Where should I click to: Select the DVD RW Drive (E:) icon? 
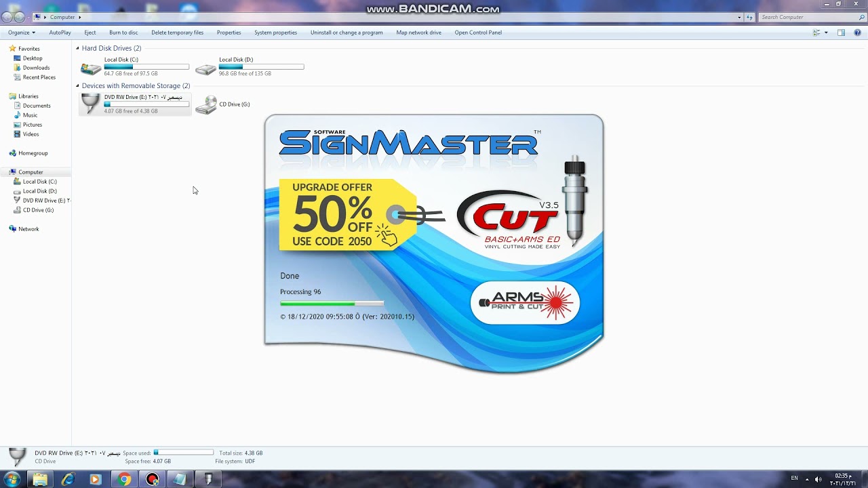[90, 104]
